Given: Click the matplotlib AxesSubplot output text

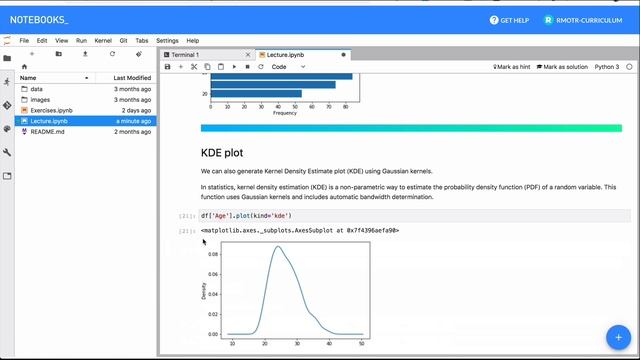Looking at the screenshot, I should (x=300, y=231).
